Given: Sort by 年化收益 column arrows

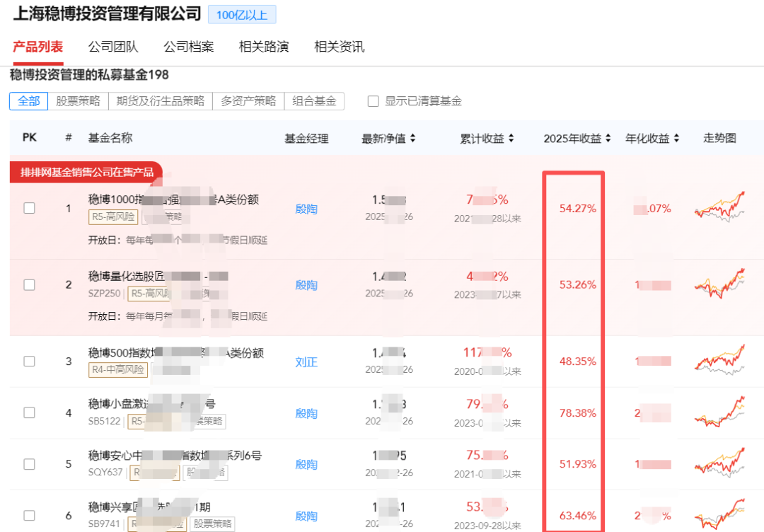Looking at the screenshot, I should point(676,139).
